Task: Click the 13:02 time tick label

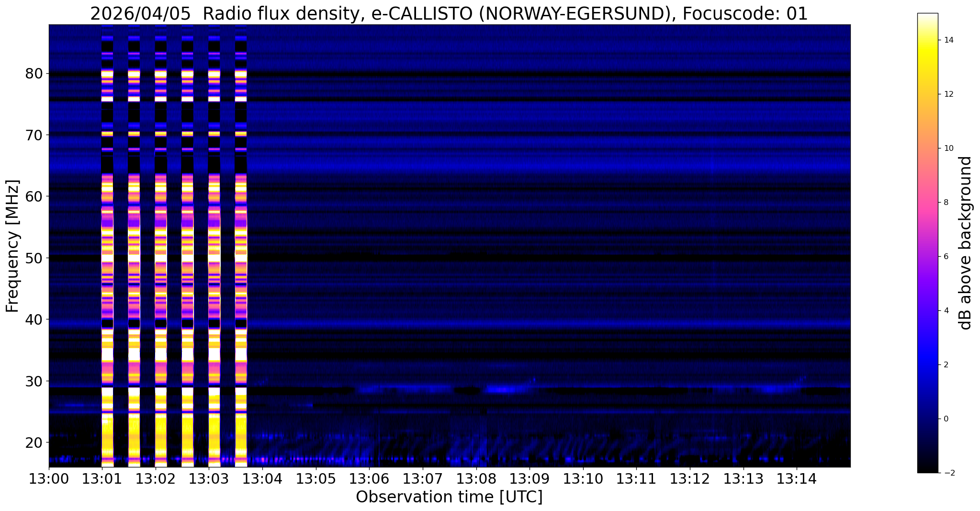Action: (x=156, y=478)
